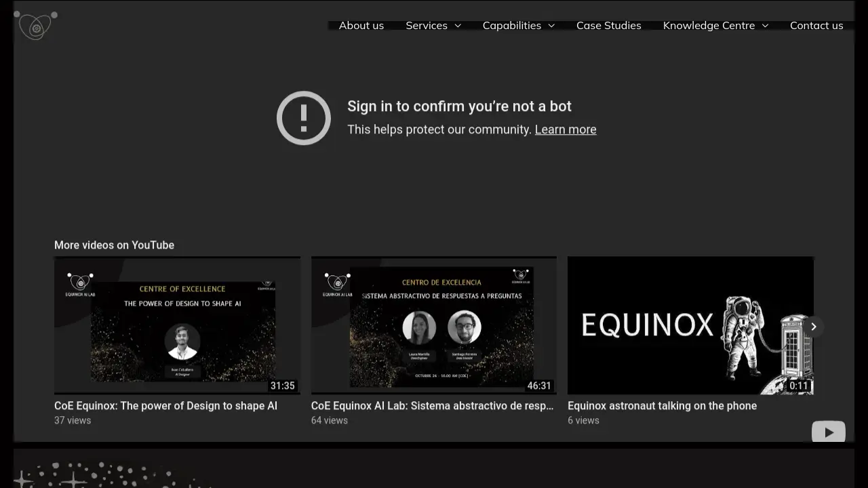The height and width of the screenshot is (488, 868).
Task: Click the 0:11 duration badge
Action: (799, 386)
